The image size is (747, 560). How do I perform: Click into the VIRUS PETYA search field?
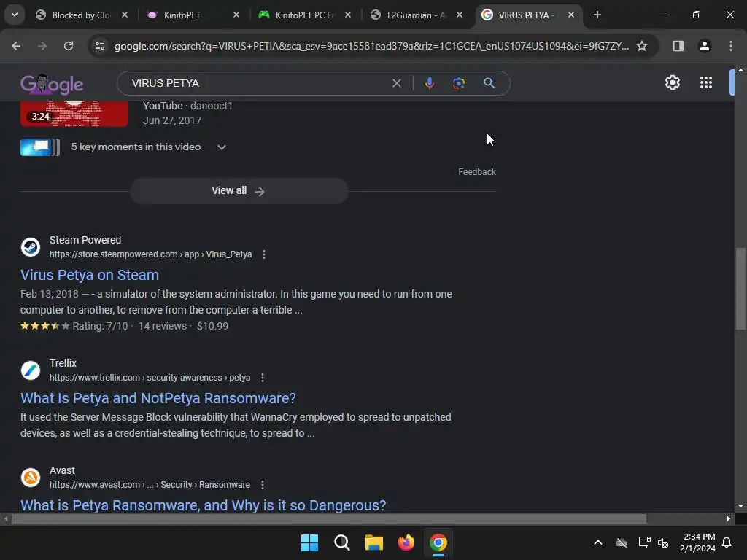258,83
